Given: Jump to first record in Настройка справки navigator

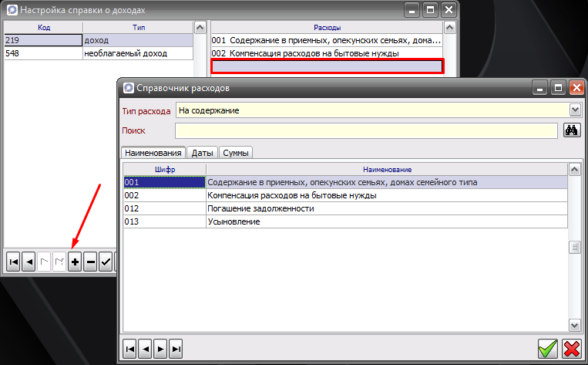Looking at the screenshot, I should pyautogui.click(x=13, y=262).
